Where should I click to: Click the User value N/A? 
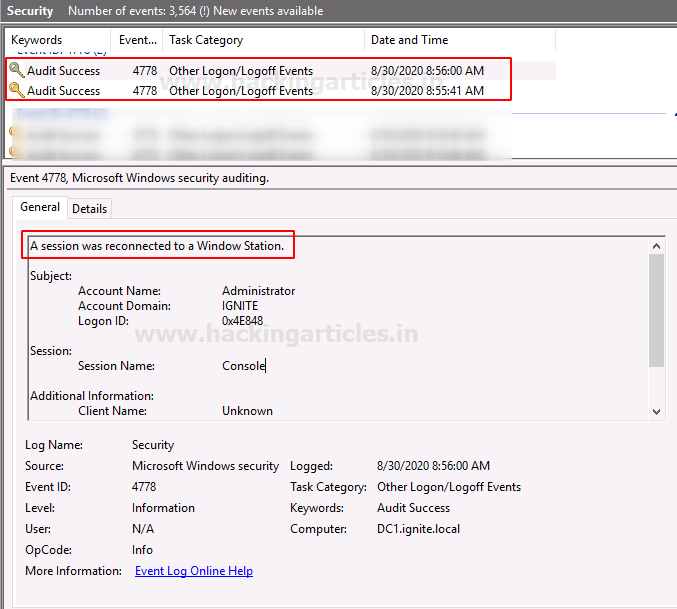142,529
